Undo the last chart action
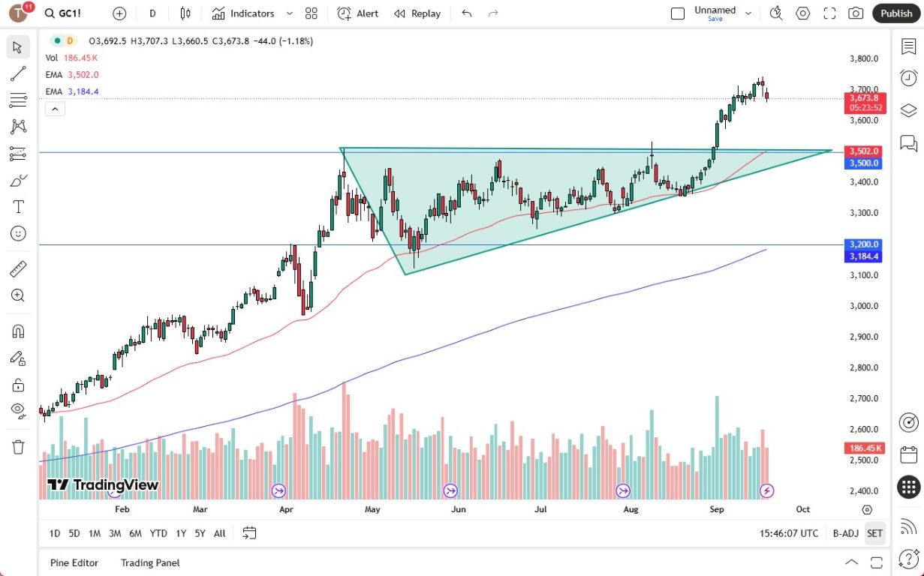 pos(465,13)
